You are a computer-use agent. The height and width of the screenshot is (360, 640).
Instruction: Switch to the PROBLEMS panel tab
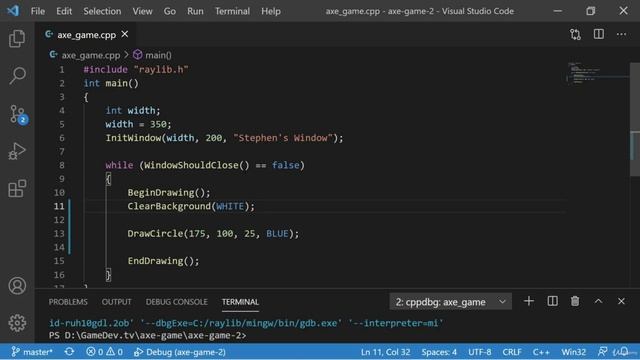coord(68,302)
